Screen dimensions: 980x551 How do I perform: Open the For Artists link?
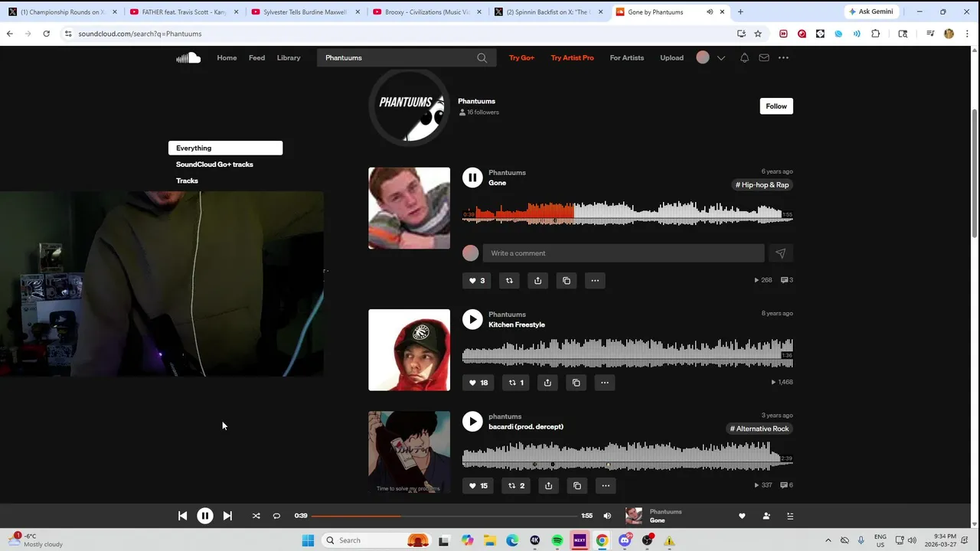tap(627, 57)
